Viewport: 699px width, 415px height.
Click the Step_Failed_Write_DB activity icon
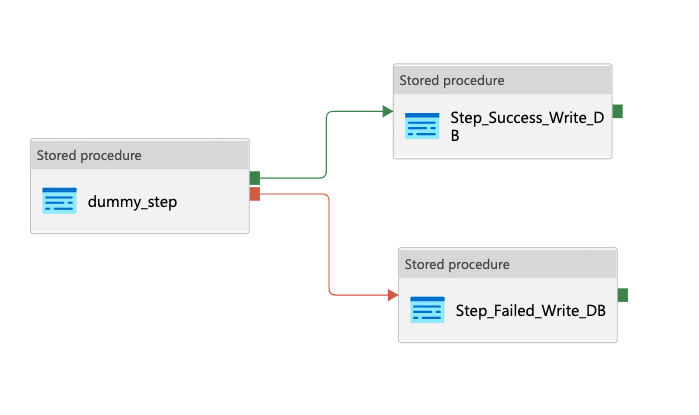click(427, 310)
